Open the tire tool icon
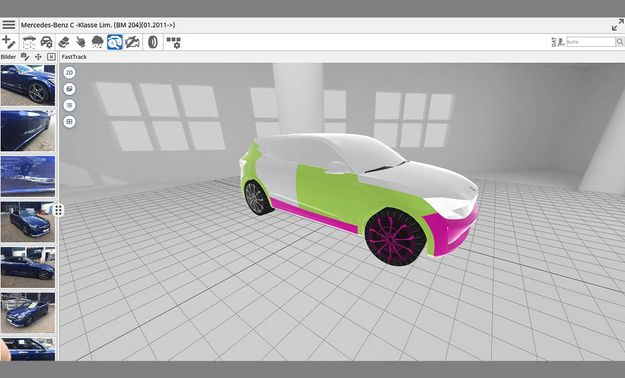 [153, 42]
